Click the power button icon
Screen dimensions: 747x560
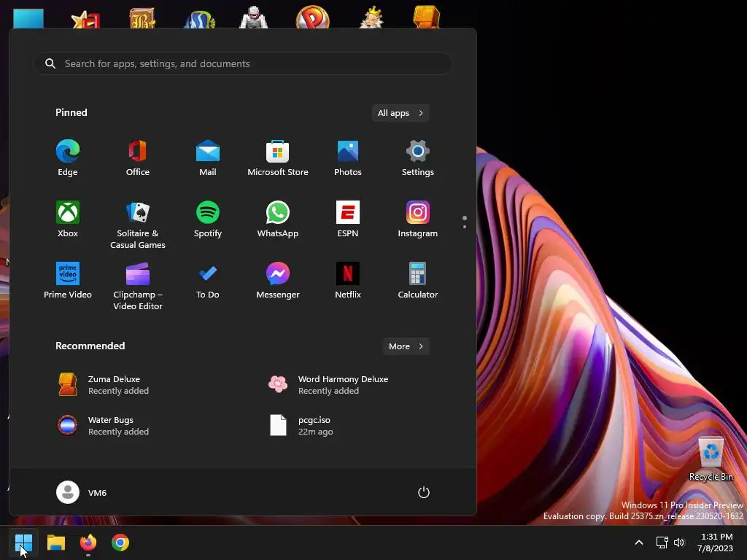click(424, 492)
